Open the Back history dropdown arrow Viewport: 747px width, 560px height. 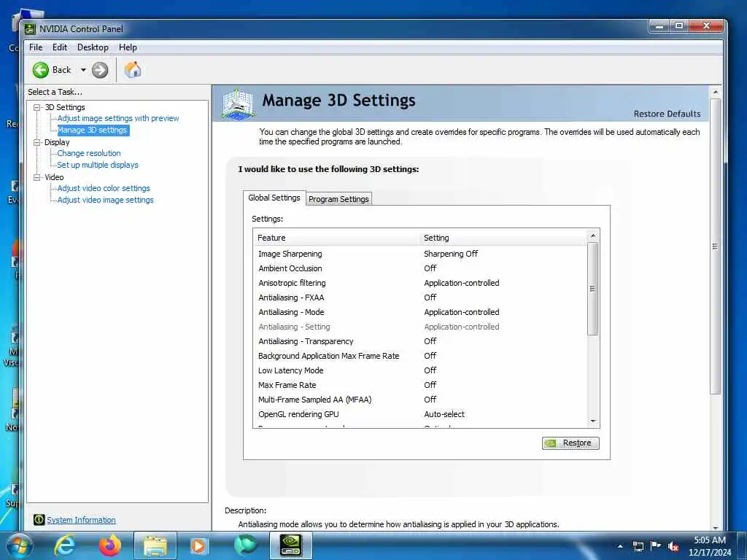pyautogui.click(x=83, y=70)
